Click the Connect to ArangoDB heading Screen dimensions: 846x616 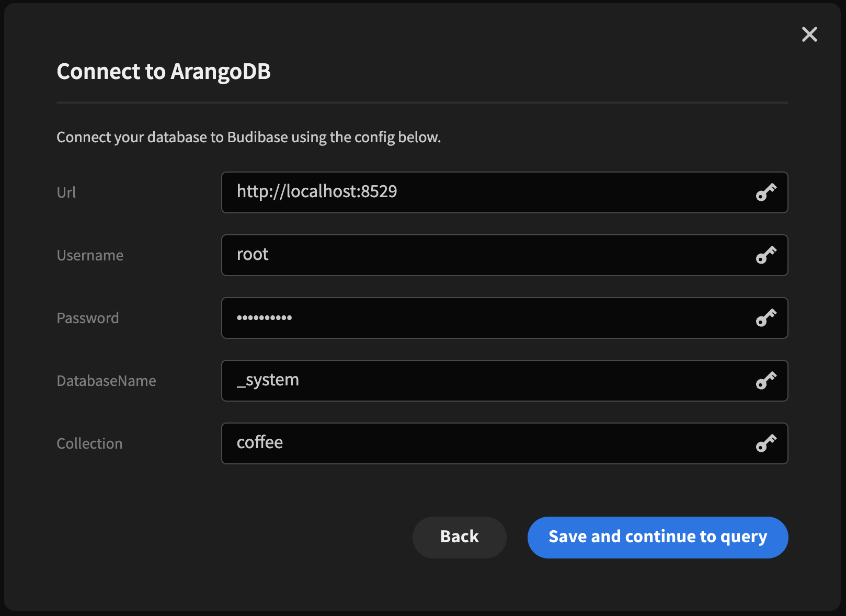[x=164, y=72]
